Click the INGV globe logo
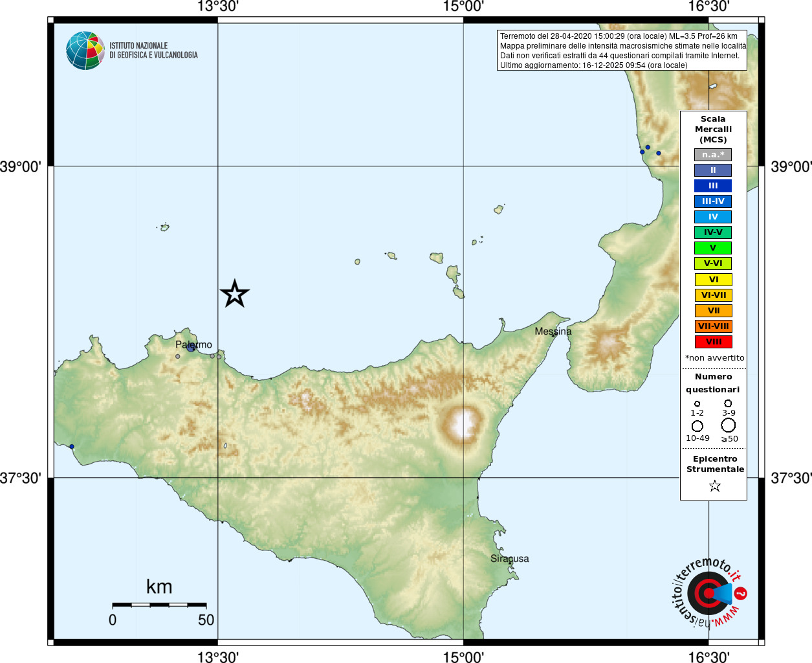Screen dimensions: 812x663 click(85, 51)
